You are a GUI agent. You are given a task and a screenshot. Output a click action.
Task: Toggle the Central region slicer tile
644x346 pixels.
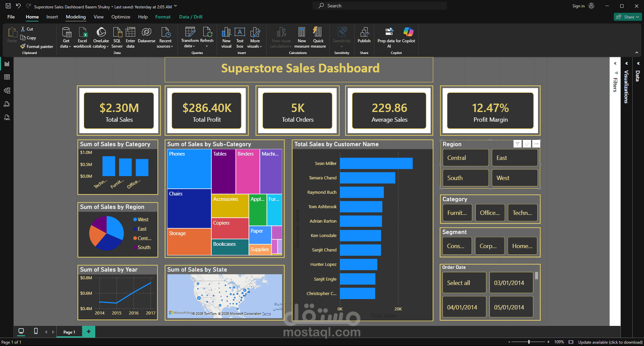click(x=466, y=158)
